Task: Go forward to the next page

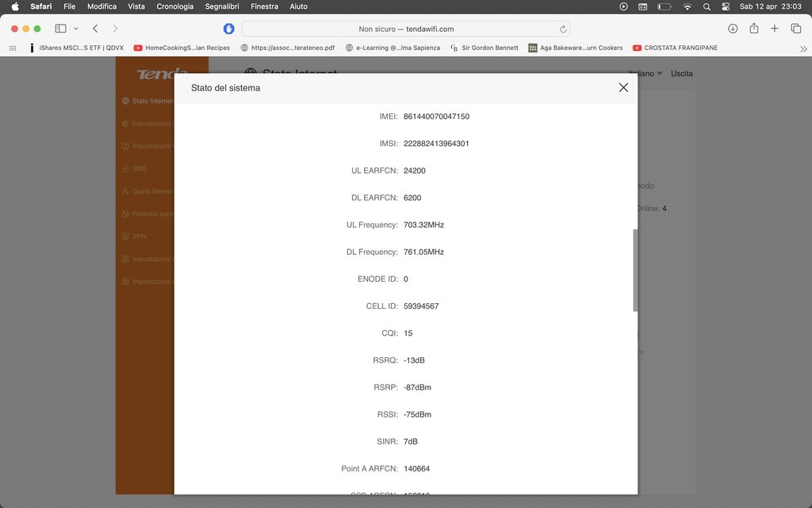Action: click(x=115, y=29)
